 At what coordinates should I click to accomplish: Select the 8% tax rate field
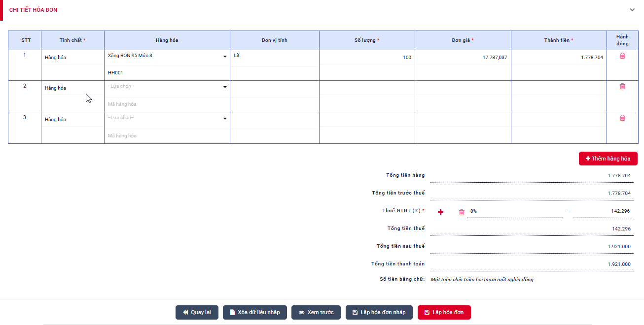pyautogui.click(x=514, y=211)
